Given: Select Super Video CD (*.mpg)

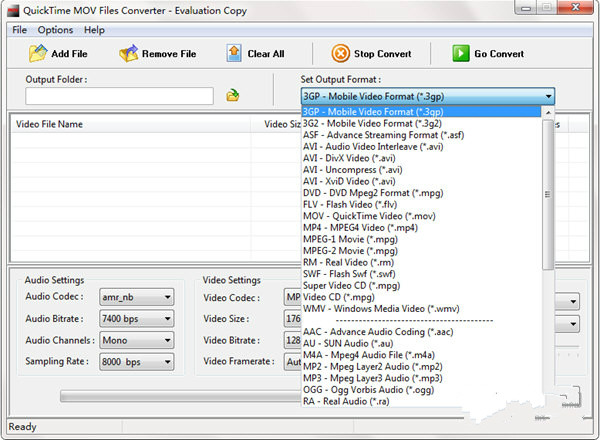Looking at the screenshot, I should (421, 285).
